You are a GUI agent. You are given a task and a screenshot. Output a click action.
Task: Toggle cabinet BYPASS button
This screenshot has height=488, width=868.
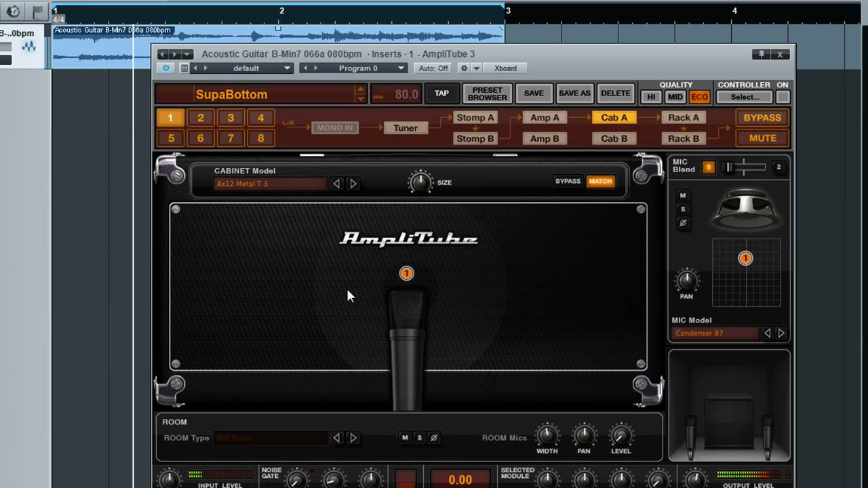click(568, 181)
